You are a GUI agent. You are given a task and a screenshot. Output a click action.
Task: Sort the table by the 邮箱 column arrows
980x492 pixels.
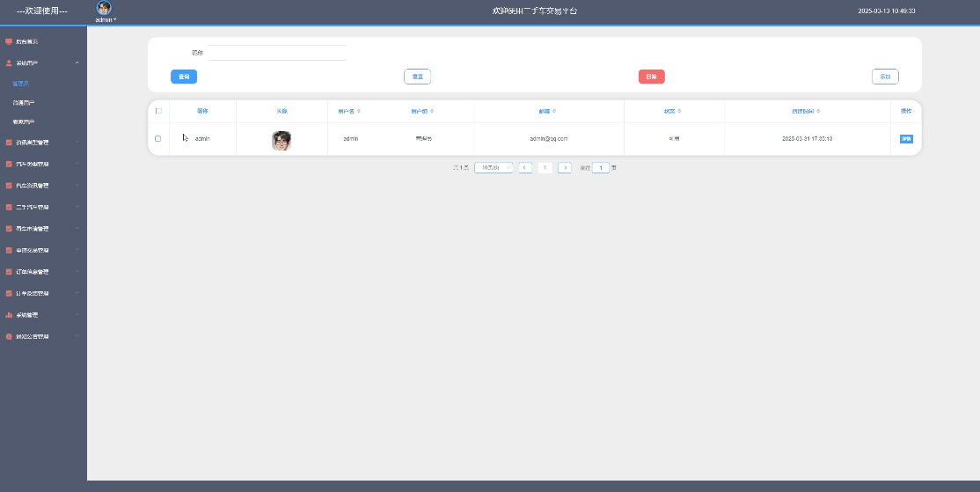pos(554,111)
